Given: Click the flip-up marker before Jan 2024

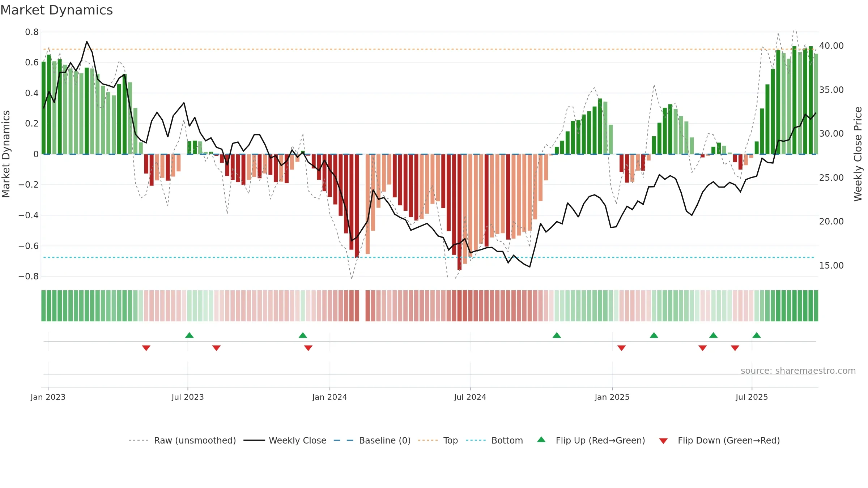Looking at the screenshot, I should pos(303,335).
